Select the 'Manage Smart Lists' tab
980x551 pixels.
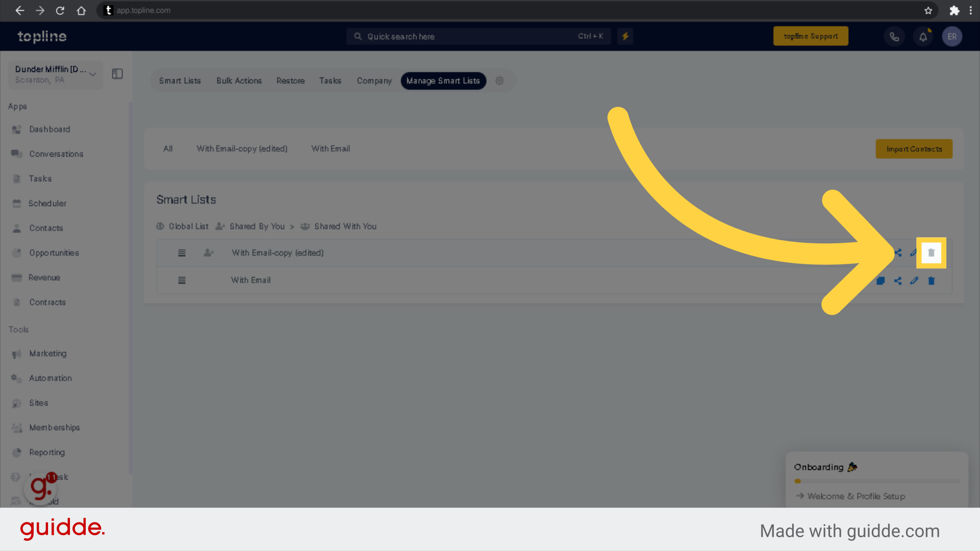pos(443,81)
